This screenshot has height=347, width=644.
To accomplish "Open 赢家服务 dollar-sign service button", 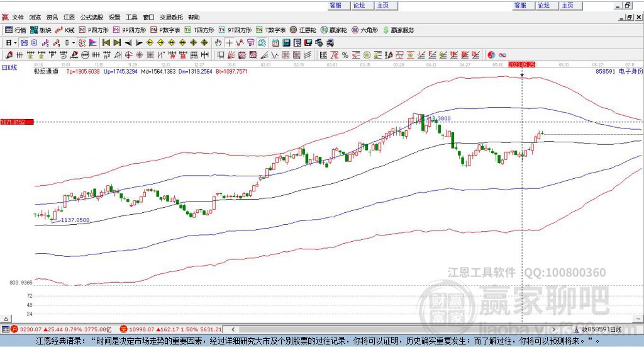I will point(398,30).
